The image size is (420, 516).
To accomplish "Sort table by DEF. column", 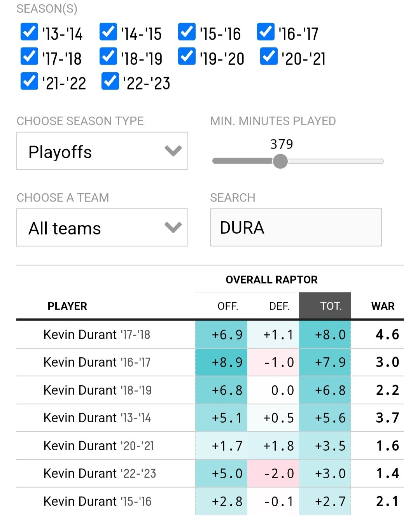I will coord(279,306).
